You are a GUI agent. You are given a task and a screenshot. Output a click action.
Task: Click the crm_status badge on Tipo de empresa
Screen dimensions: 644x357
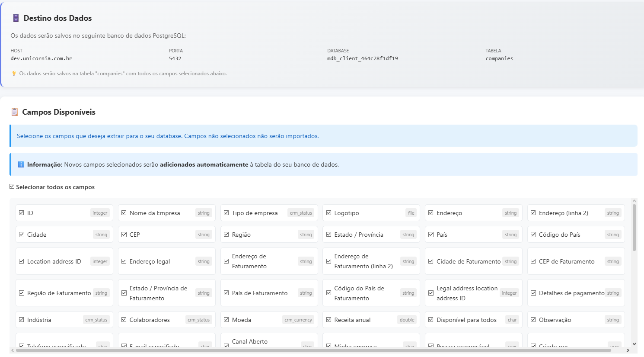pyautogui.click(x=301, y=213)
